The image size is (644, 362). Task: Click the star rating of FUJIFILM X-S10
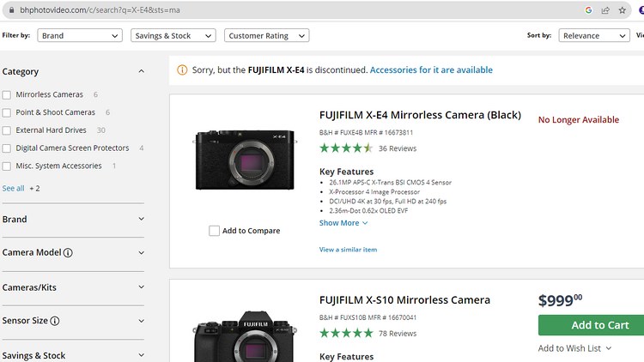pos(346,333)
